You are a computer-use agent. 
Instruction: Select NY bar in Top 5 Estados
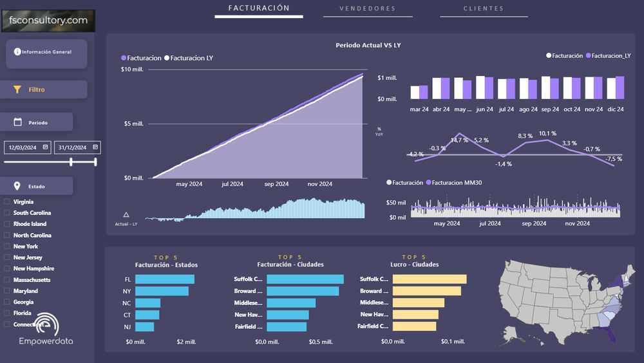pos(162,291)
